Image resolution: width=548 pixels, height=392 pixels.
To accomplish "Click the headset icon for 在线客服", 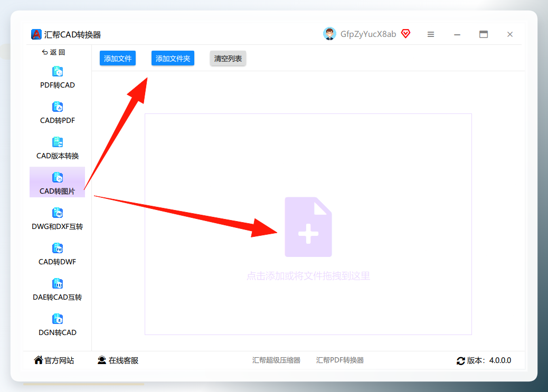I will [x=102, y=360].
